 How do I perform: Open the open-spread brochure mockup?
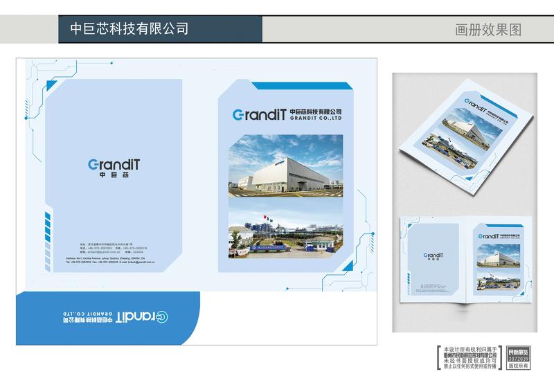(x=465, y=260)
